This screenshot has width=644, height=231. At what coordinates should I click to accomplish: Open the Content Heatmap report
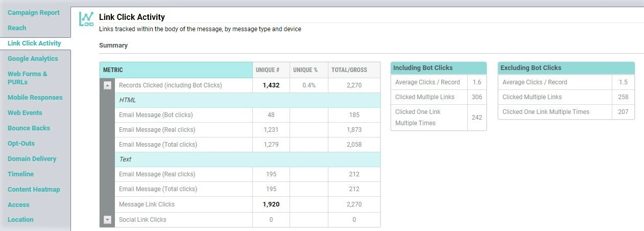pyautogui.click(x=34, y=190)
